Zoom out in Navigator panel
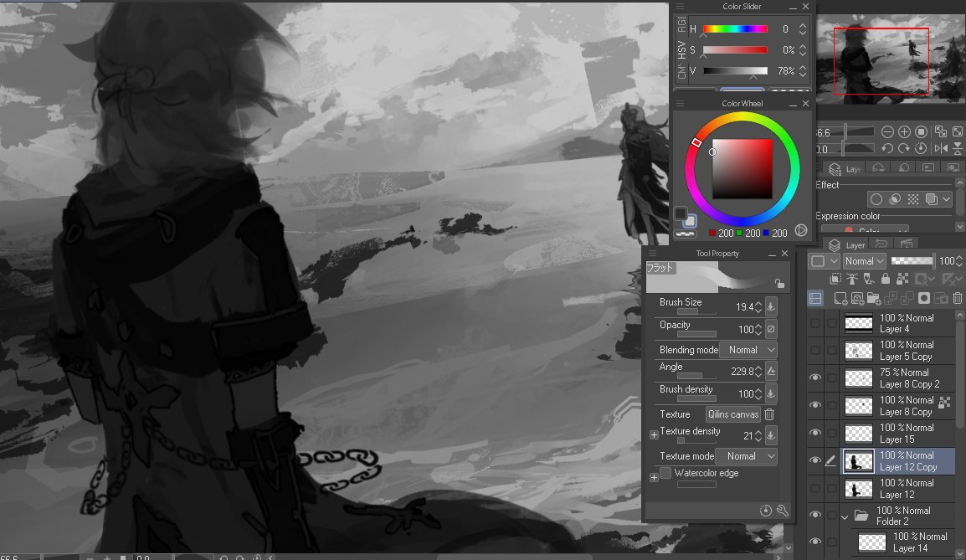The height and width of the screenshot is (560, 966). coord(887,131)
